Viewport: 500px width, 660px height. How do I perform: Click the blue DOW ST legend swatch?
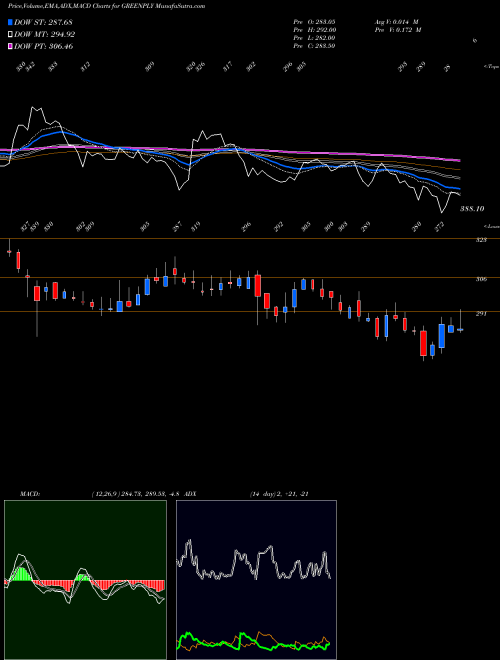point(11,22)
